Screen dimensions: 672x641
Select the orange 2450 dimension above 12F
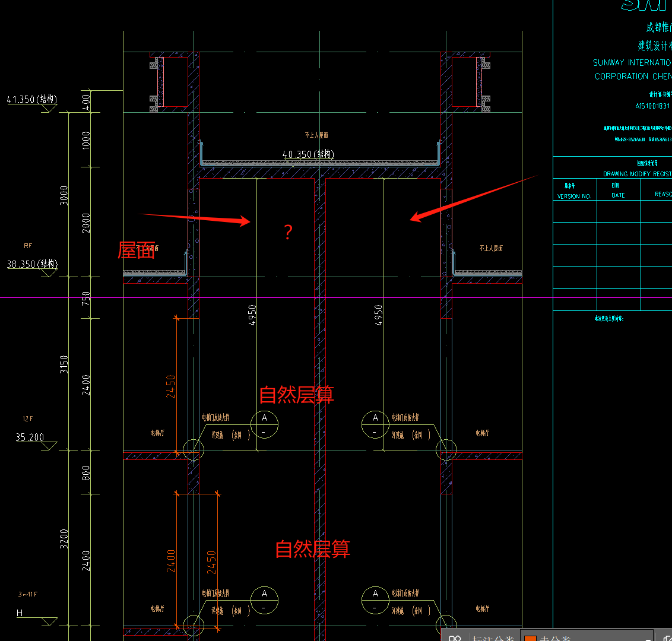pyautogui.click(x=170, y=386)
